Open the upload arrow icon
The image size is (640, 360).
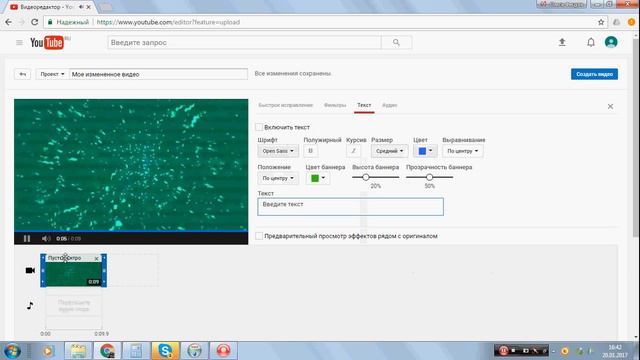pyautogui.click(x=562, y=42)
